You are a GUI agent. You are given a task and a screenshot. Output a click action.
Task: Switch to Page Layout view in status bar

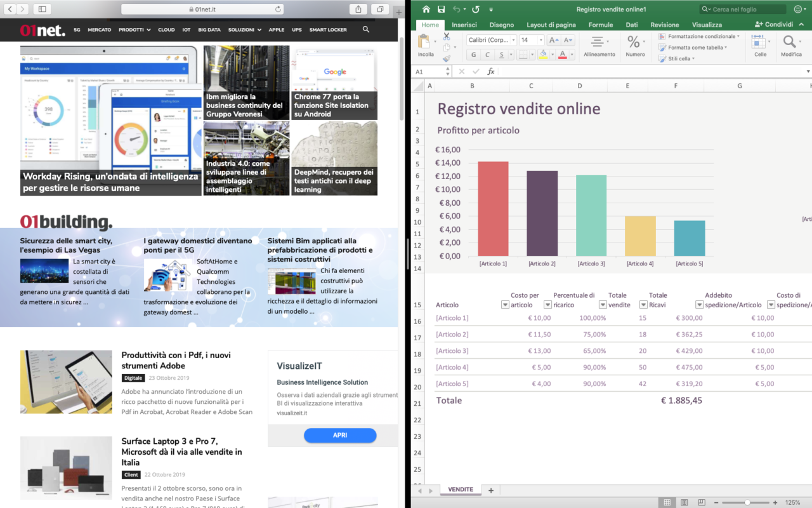(x=684, y=502)
